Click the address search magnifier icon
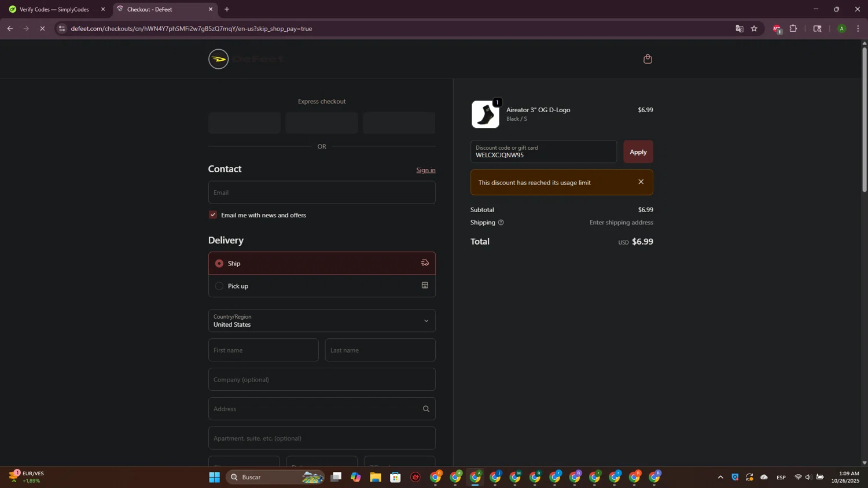Image resolution: width=868 pixels, height=488 pixels. pyautogui.click(x=426, y=409)
